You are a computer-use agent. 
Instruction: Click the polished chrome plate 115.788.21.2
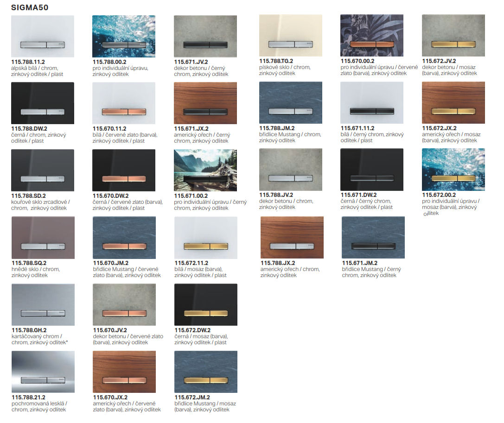coord(42,372)
